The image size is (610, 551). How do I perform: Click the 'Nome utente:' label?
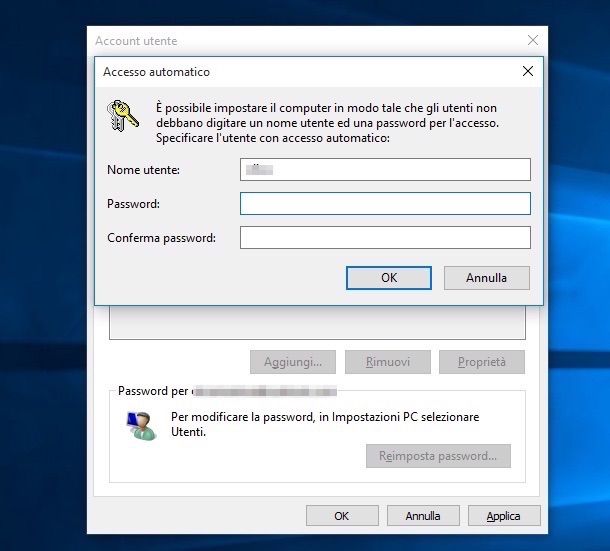point(144,170)
